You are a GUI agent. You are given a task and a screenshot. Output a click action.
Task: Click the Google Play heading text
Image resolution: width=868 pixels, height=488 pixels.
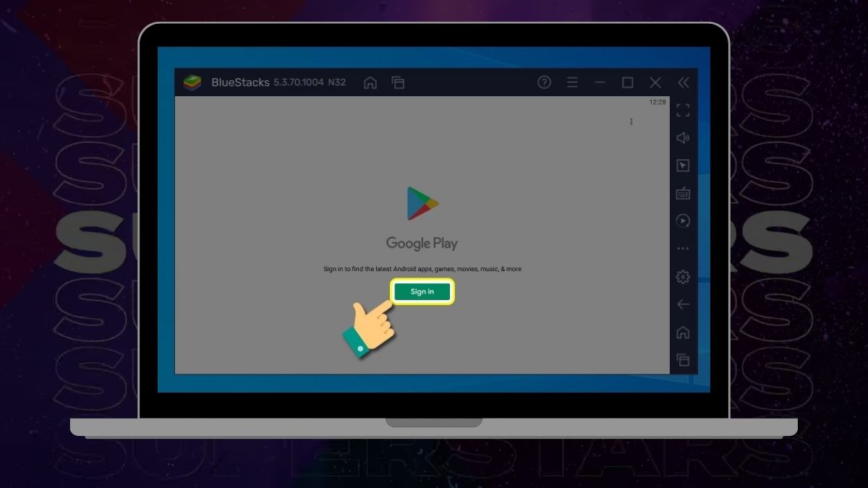click(x=422, y=244)
